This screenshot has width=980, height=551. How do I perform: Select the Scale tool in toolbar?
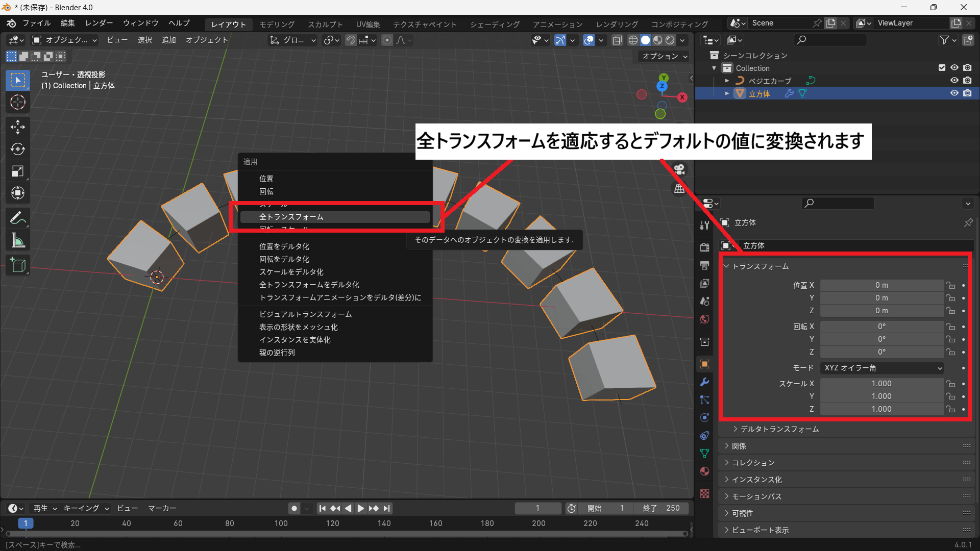[18, 171]
